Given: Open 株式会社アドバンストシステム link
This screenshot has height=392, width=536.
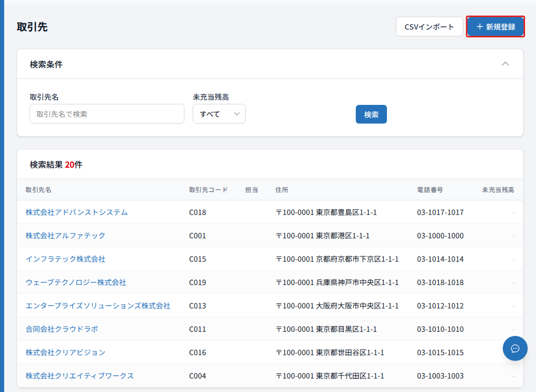Looking at the screenshot, I should click(x=76, y=212).
